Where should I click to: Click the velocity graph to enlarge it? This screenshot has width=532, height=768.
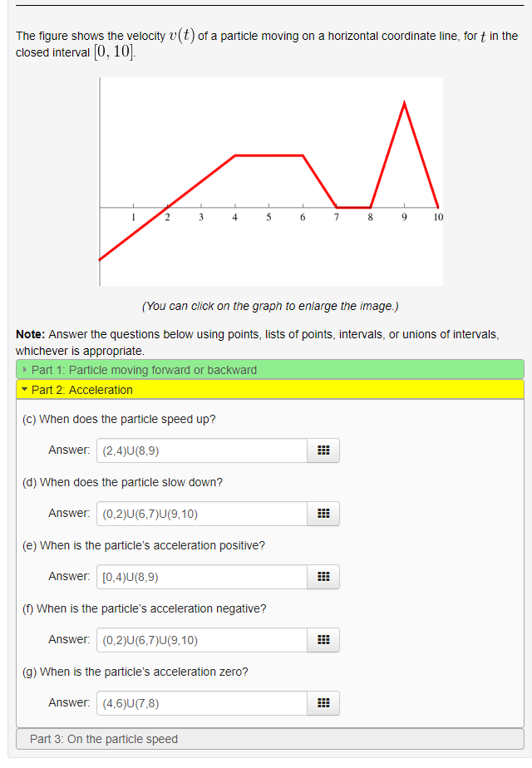[x=270, y=181]
